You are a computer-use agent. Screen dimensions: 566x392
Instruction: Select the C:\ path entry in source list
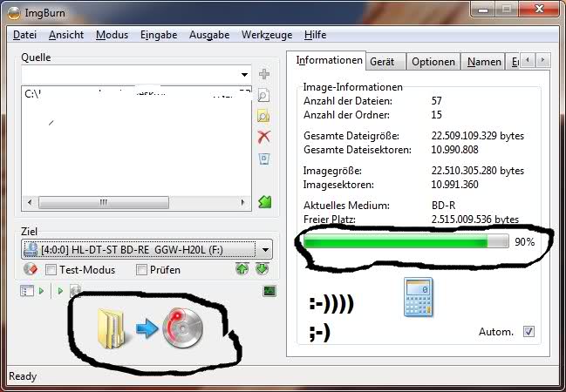point(137,94)
